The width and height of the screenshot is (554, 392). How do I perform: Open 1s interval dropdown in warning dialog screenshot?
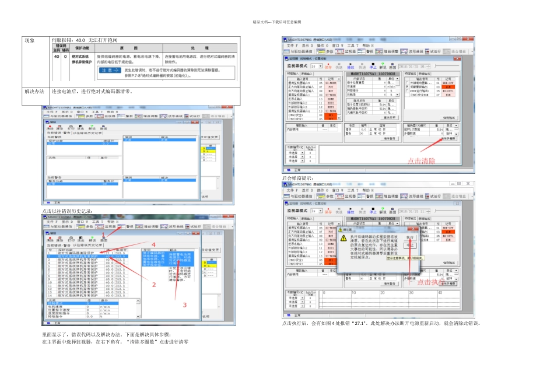click(321, 211)
